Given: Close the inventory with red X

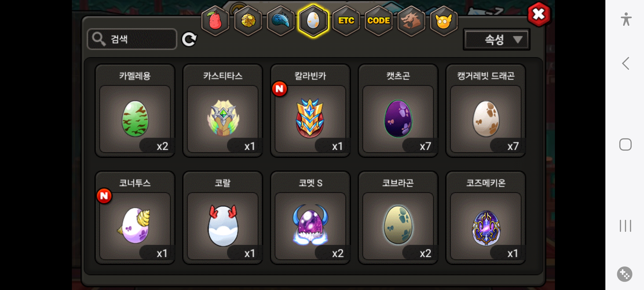Looking at the screenshot, I should tap(539, 14).
